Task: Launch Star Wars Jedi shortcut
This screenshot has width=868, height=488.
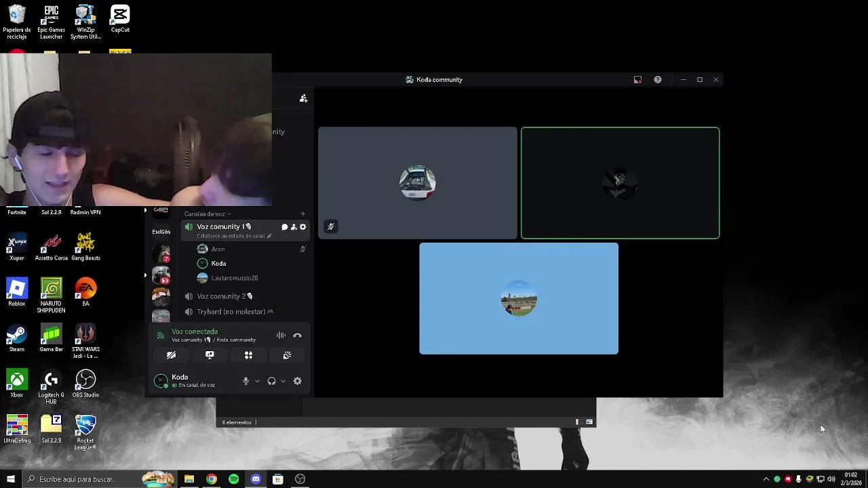Action: click(85, 341)
